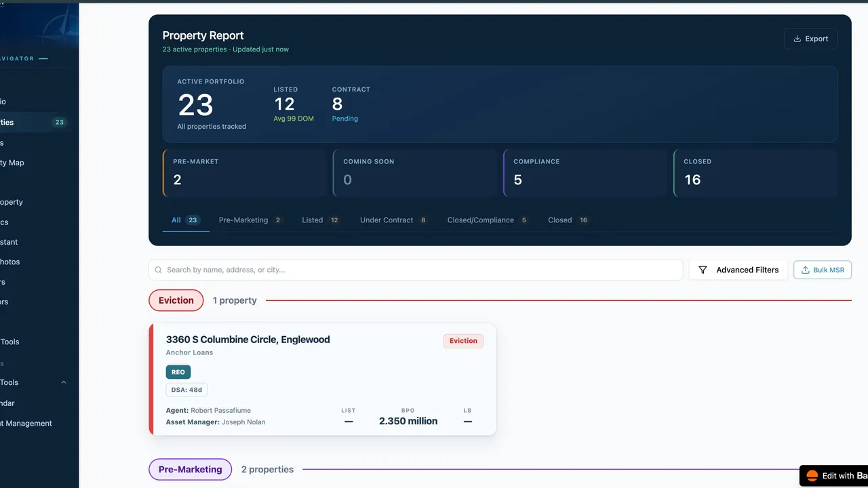Click the red Eviction badge on card

tap(463, 341)
